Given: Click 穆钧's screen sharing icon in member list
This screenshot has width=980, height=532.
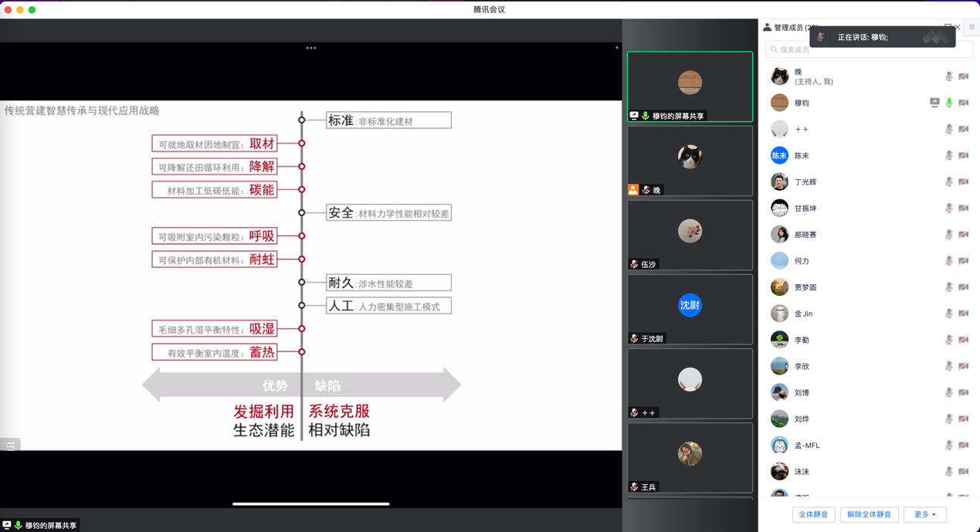Looking at the screenshot, I should (x=934, y=103).
